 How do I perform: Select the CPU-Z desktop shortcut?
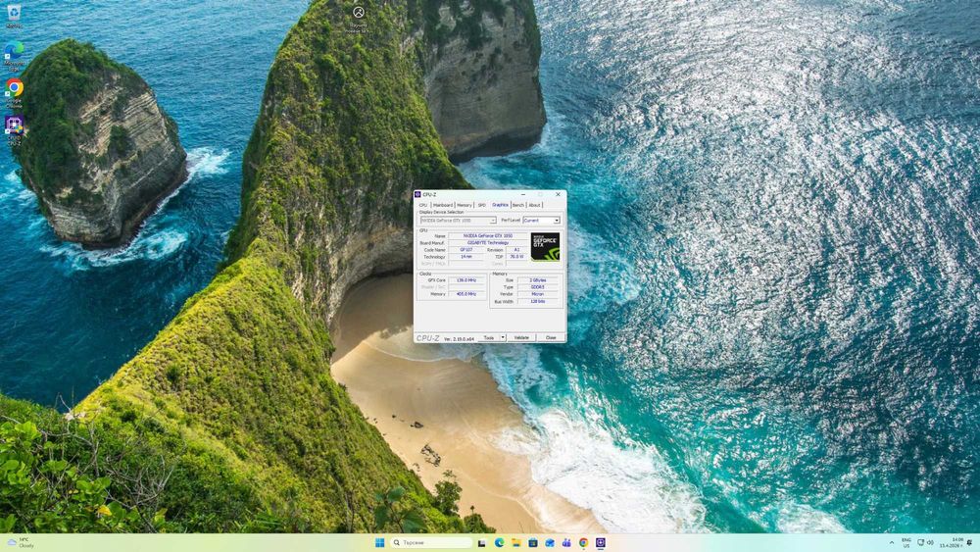[x=14, y=130]
